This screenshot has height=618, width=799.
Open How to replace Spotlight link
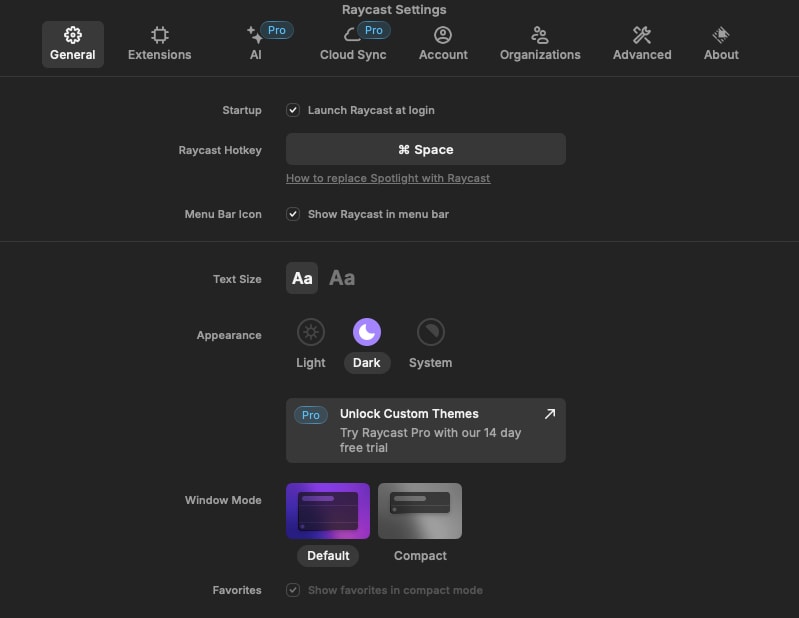[388, 178]
